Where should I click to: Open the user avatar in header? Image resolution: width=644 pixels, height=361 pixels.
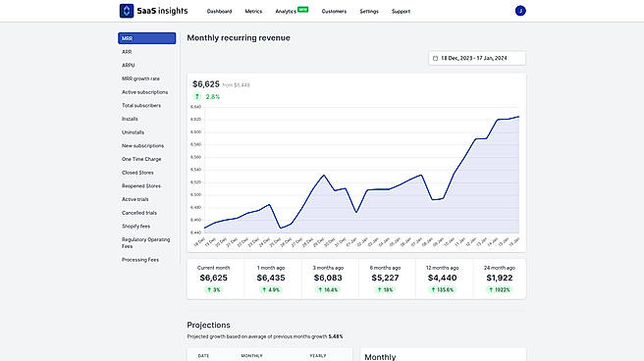tap(520, 11)
